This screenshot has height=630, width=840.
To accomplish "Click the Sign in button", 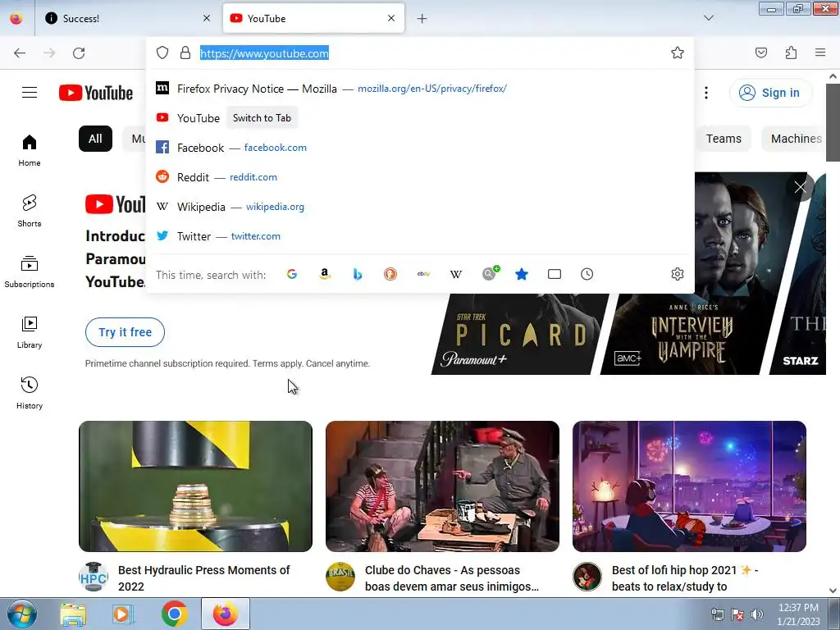I will (770, 93).
